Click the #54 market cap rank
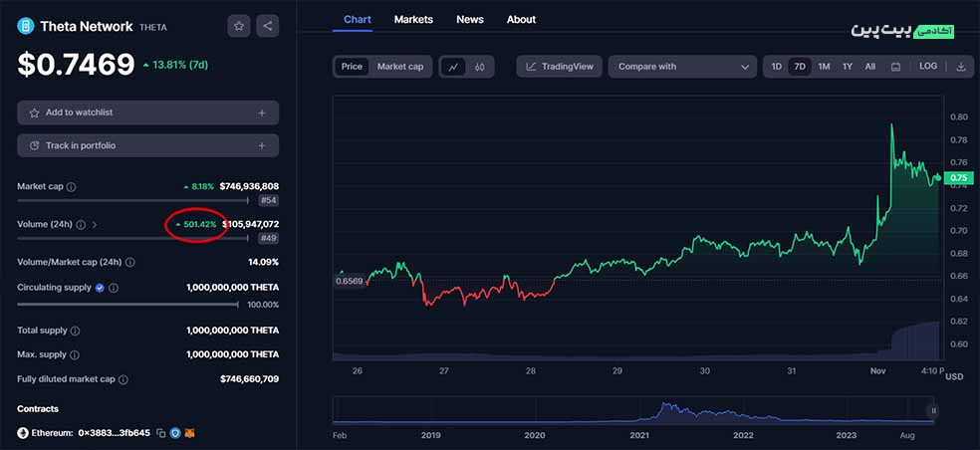The width and height of the screenshot is (980, 450). (x=269, y=201)
